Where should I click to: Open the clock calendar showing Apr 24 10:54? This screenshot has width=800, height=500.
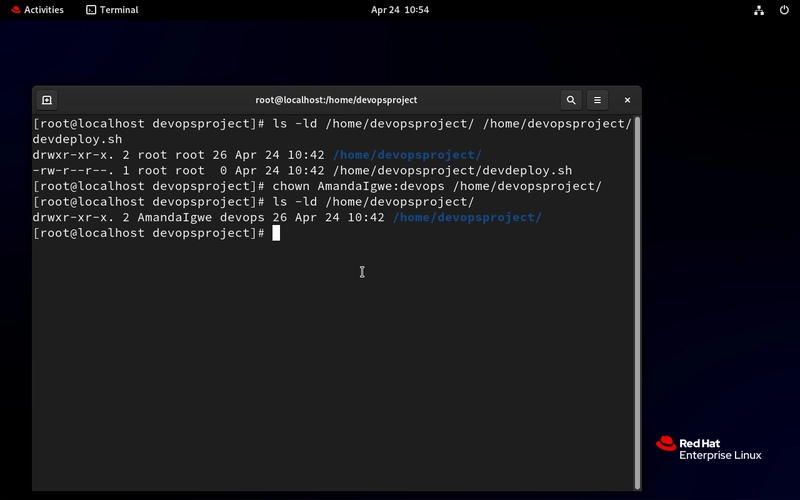tap(399, 10)
